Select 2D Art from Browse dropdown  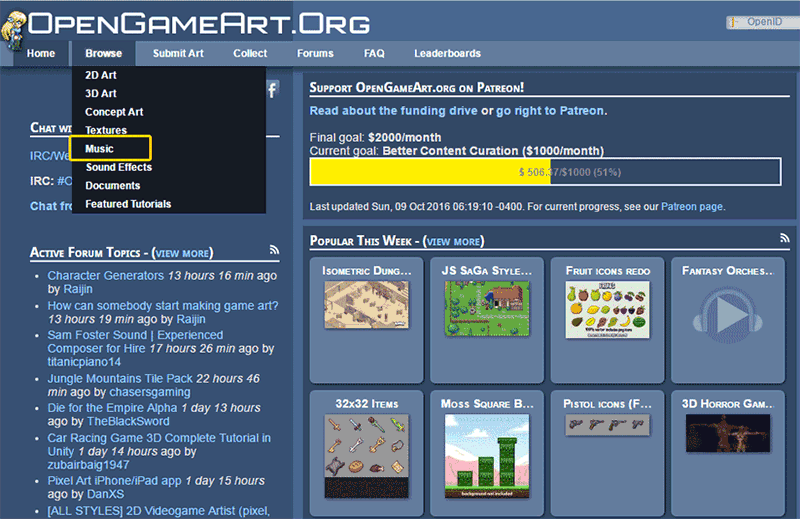pos(101,75)
